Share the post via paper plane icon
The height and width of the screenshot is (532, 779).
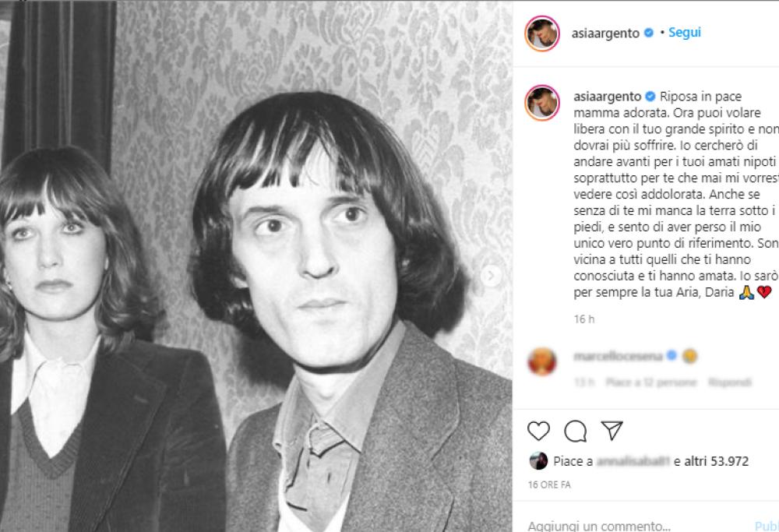coord(612,431)
